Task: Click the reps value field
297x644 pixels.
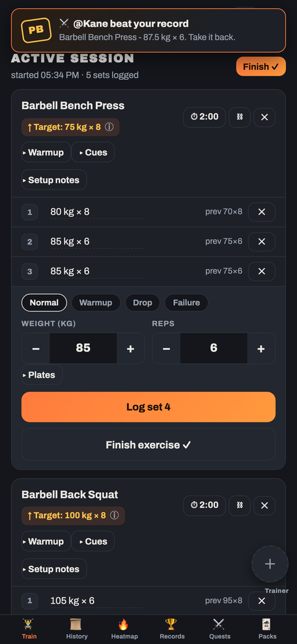Action: (x=213, y=348)
